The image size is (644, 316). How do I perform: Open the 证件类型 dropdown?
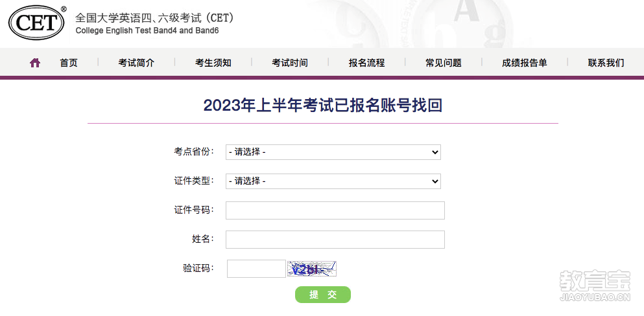point(333,181)
